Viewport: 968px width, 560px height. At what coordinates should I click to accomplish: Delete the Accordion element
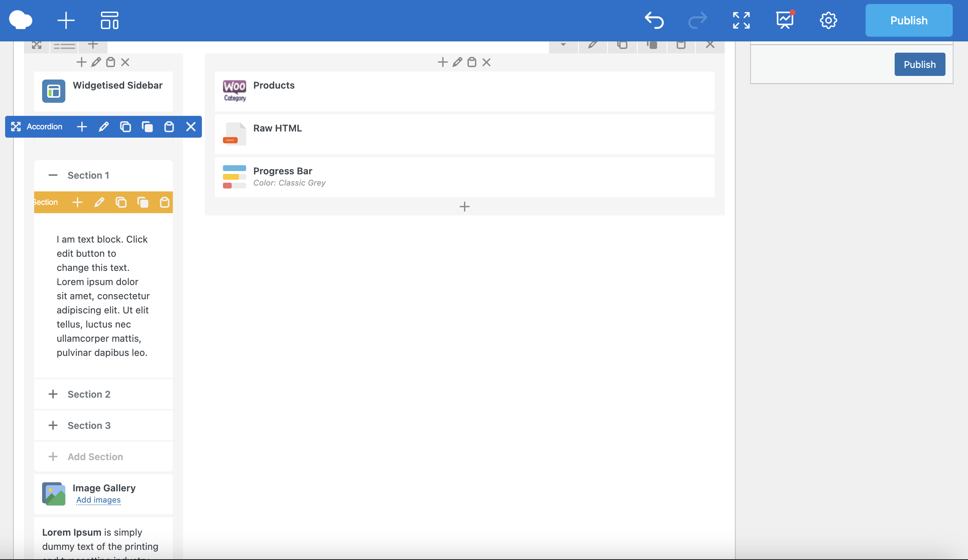tap(191, 127)
